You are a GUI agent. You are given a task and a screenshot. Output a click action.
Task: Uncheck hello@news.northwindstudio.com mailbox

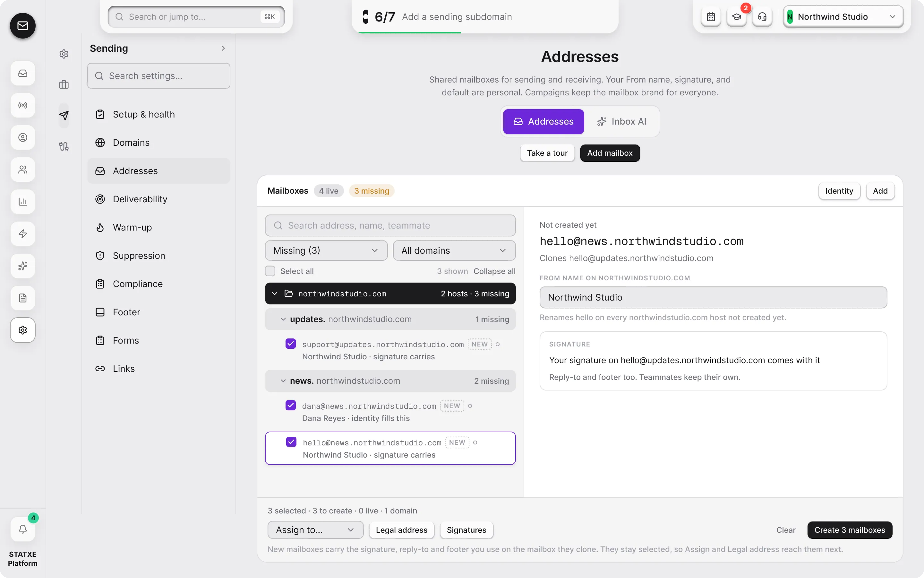(x=291, y=442)
